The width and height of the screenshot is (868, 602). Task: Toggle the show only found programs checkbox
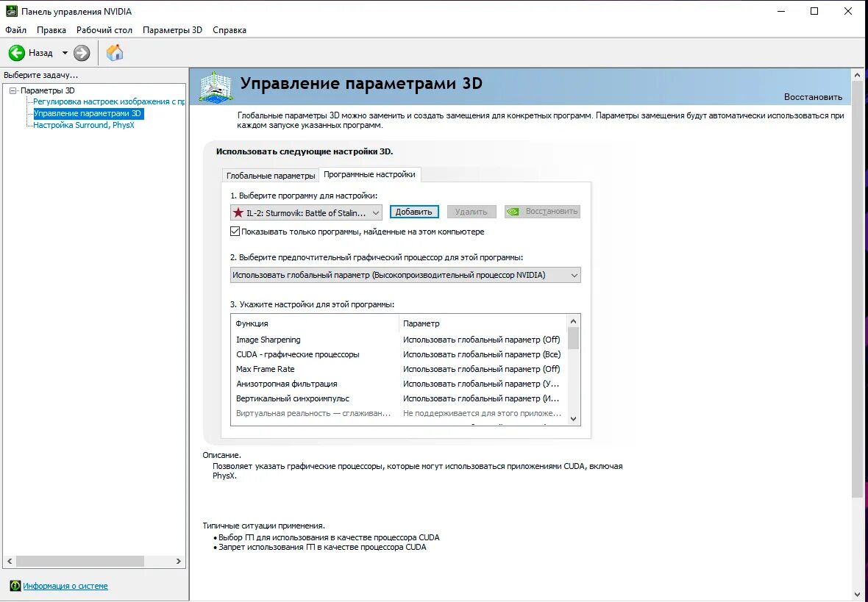click(235, 232)
